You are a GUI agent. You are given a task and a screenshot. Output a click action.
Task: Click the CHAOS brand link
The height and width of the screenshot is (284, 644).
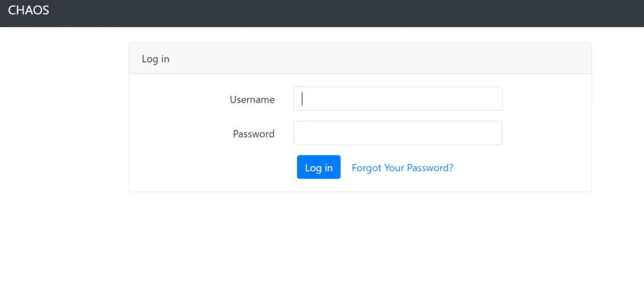[x=28, y=10]
